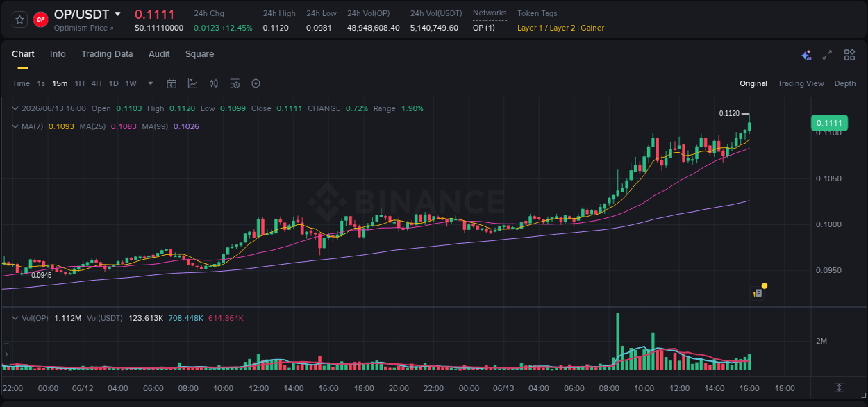
Task: Collapse the OHLC info row chevron
Action: [16, 108]
